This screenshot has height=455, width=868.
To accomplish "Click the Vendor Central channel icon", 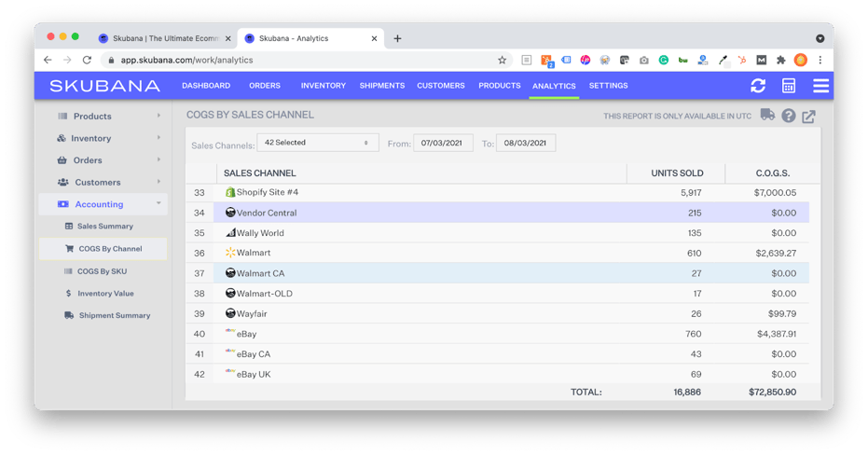I will [230, 213].
